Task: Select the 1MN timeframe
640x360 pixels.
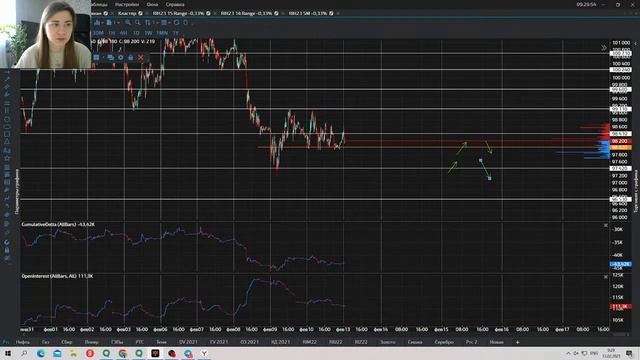Action: (x=162, y=33)
